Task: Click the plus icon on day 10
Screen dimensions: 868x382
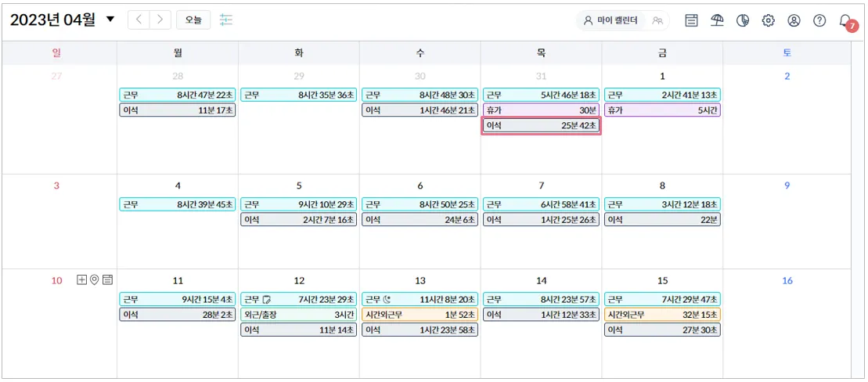Action: 81,279
